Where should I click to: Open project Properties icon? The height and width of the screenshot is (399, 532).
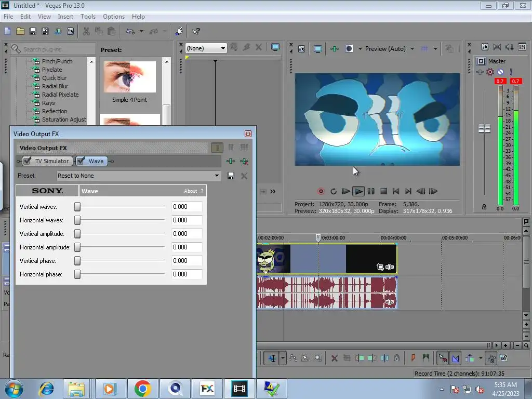tap(70, 31)
